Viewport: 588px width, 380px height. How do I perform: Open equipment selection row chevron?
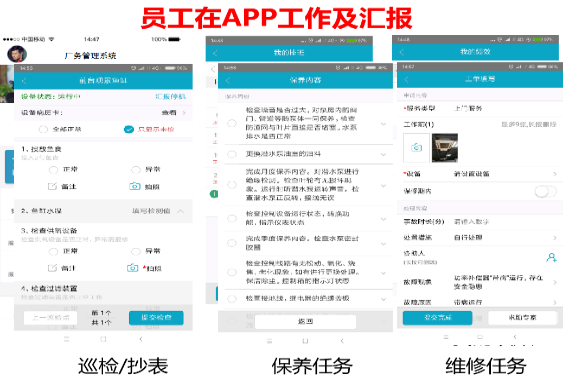point(555,174)
